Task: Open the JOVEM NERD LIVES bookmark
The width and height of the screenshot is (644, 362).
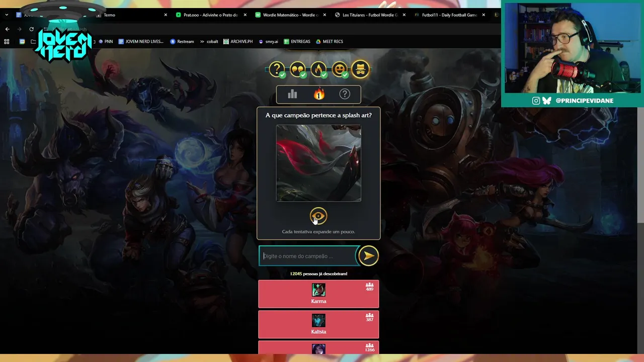Action: (x=141, y=42)
